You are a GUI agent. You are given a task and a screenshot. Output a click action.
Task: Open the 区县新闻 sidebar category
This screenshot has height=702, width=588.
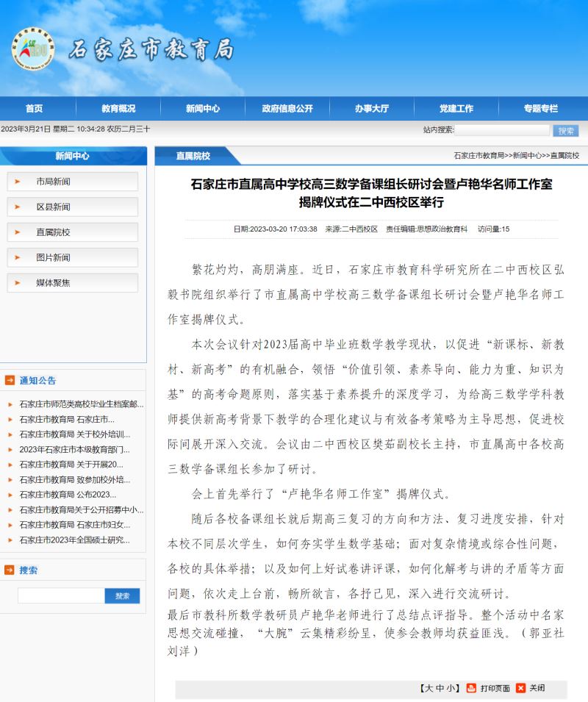pos(53,207)
